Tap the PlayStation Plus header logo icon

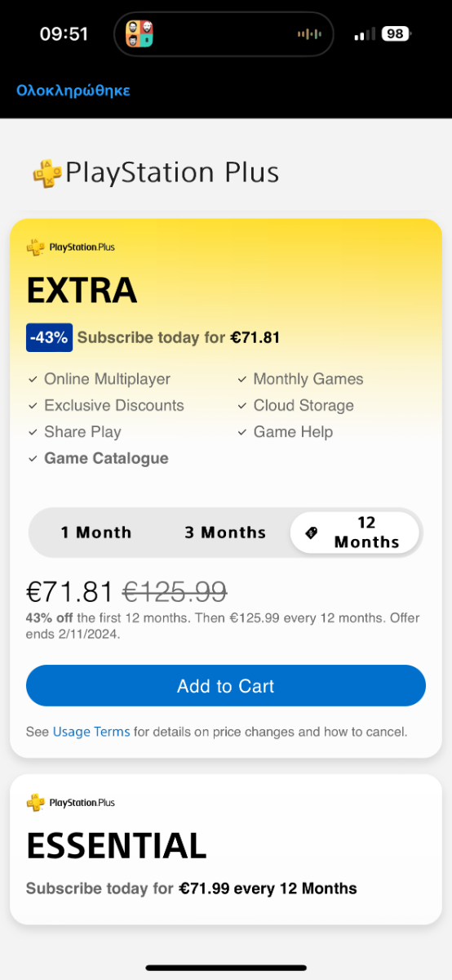click(47, 173)
